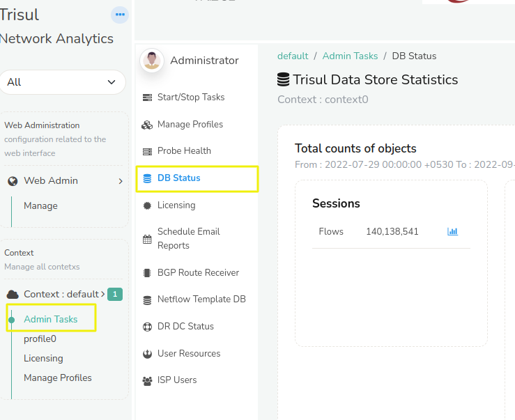Screen dimensions: 515x420
Task: Open the All filter dropdown
Action: [63, 82]
